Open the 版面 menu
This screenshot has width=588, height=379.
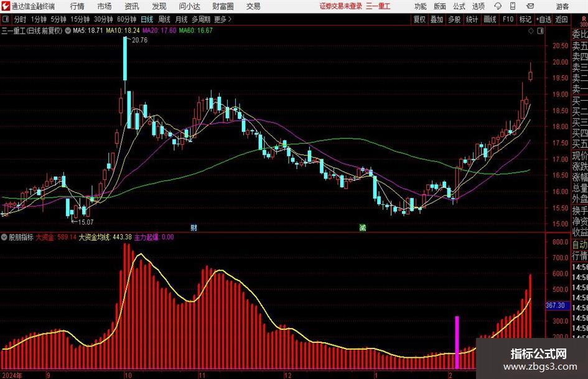(x=439, y=6)
